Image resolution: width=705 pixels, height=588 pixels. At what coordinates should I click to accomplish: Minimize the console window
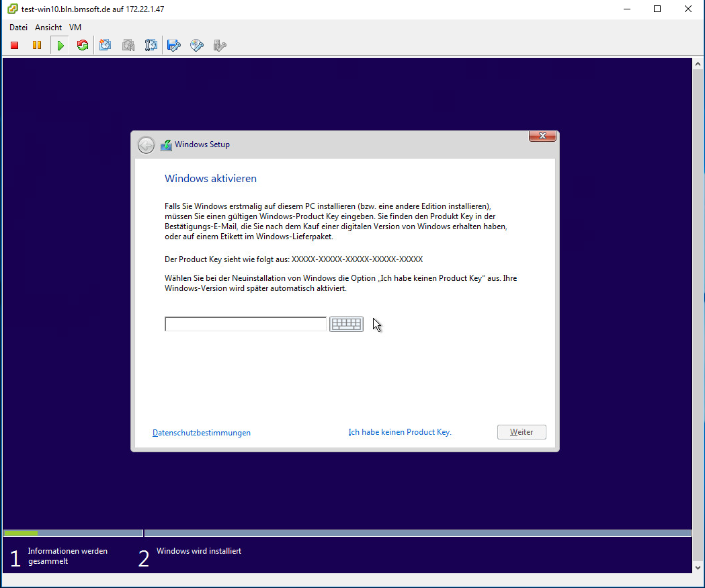(x=627, y=9)
